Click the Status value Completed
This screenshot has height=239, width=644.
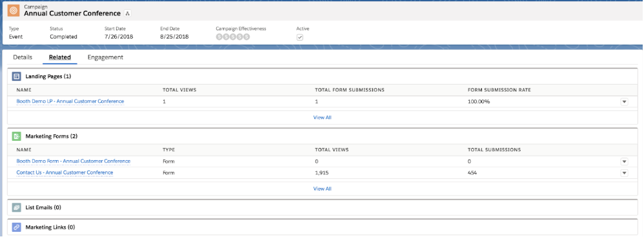tap(63, 37)
